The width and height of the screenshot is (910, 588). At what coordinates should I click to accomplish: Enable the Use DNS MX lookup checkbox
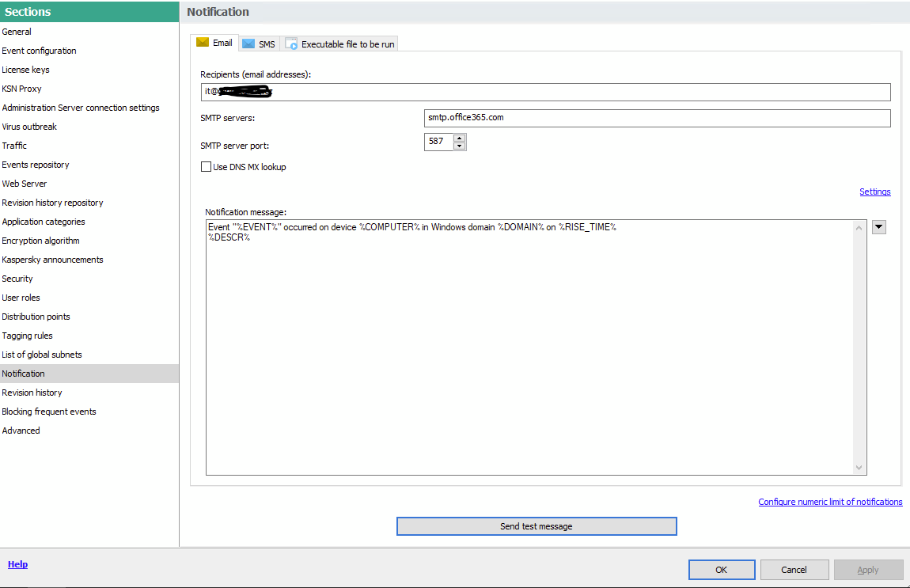coord(207,167)
